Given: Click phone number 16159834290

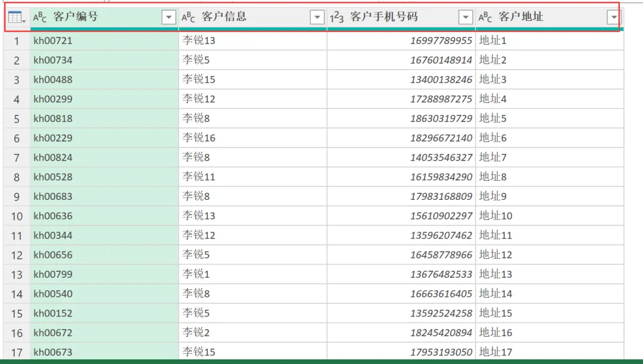Looking at the screenshot, I should [441, 177].
